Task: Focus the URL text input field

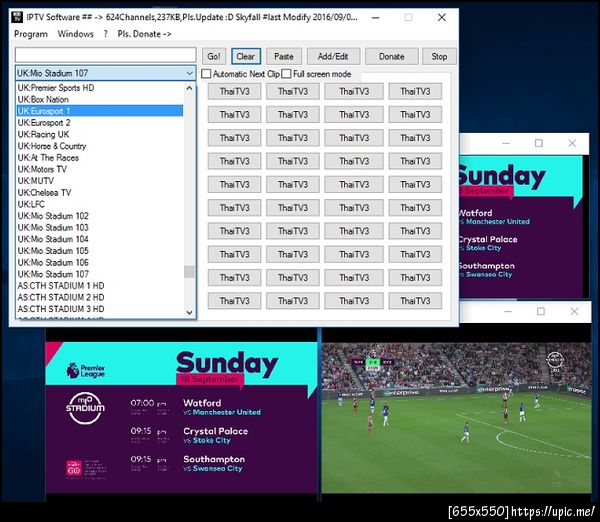Action: [106, 55]
